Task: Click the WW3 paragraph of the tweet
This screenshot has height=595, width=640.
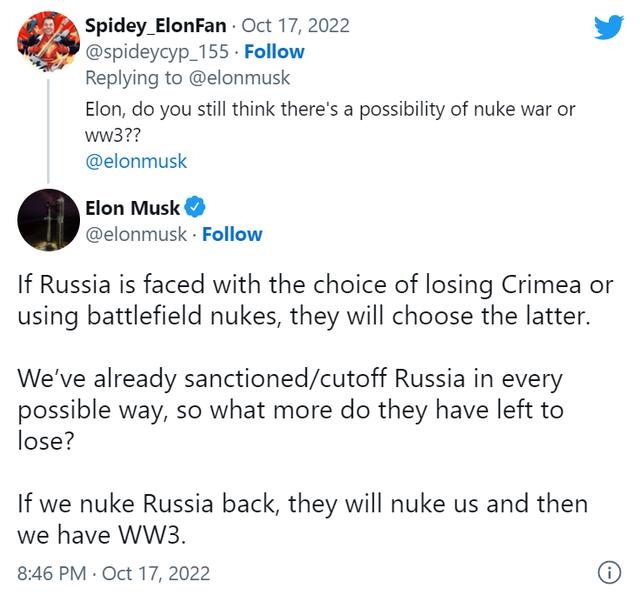Action: 302,519
